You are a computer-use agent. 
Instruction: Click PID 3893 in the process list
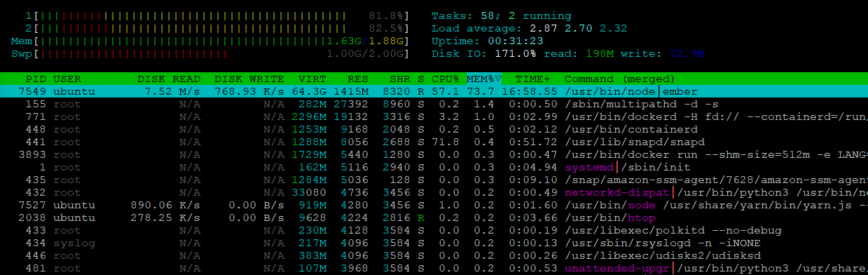32,154
